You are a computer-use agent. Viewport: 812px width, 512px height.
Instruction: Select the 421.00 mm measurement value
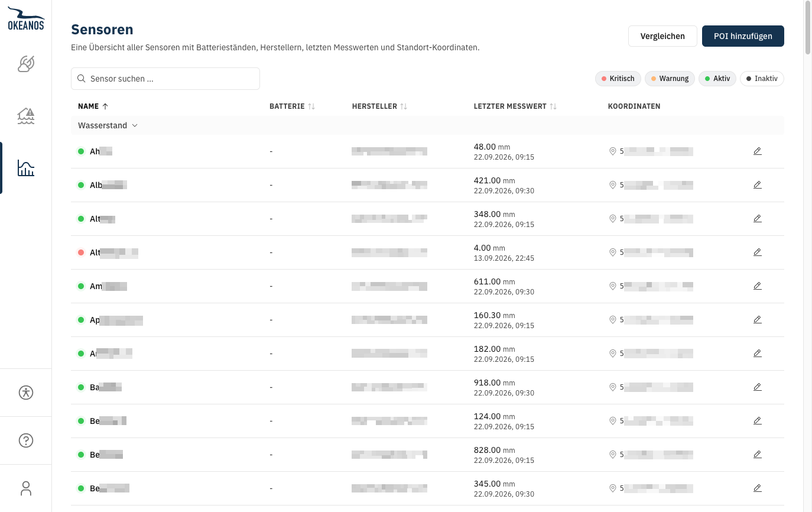495,180
